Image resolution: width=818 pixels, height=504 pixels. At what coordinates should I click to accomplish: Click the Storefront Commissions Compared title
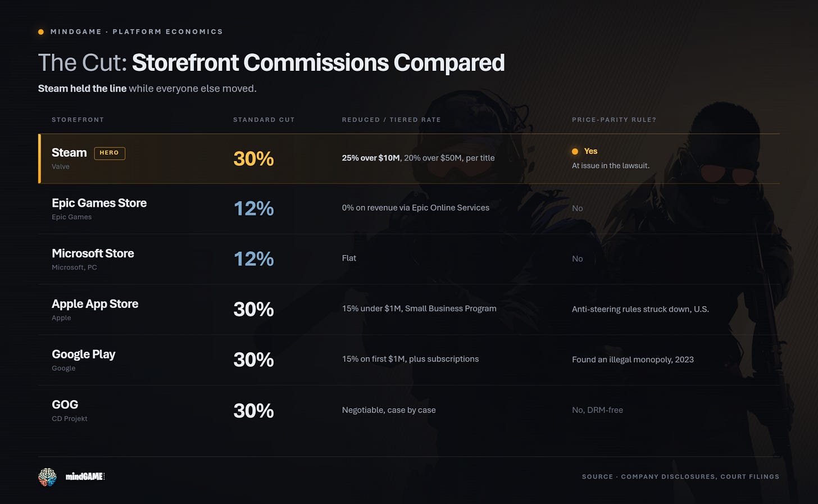(318, 62)
